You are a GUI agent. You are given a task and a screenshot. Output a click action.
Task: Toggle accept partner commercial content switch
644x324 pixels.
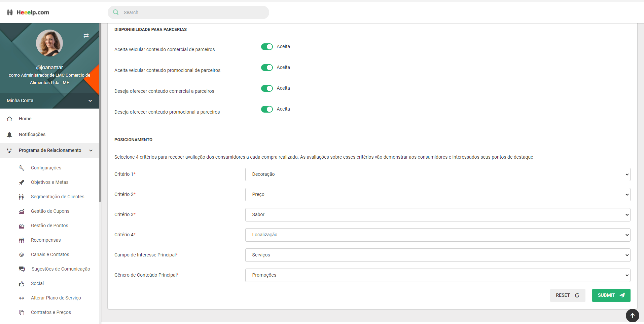(267, 47)
